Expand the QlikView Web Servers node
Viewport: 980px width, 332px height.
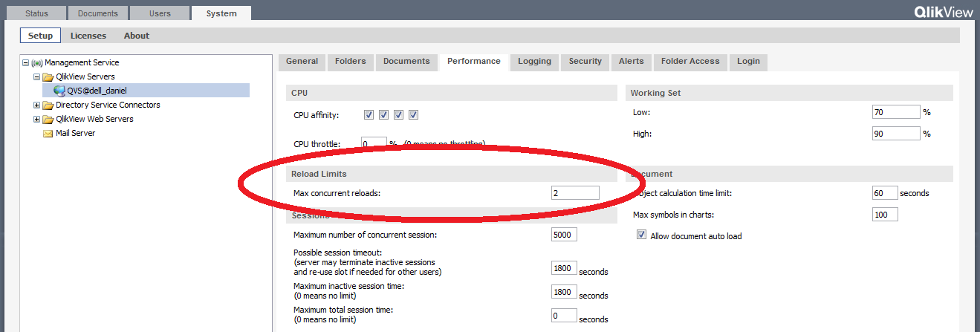(x=36, y=120)
